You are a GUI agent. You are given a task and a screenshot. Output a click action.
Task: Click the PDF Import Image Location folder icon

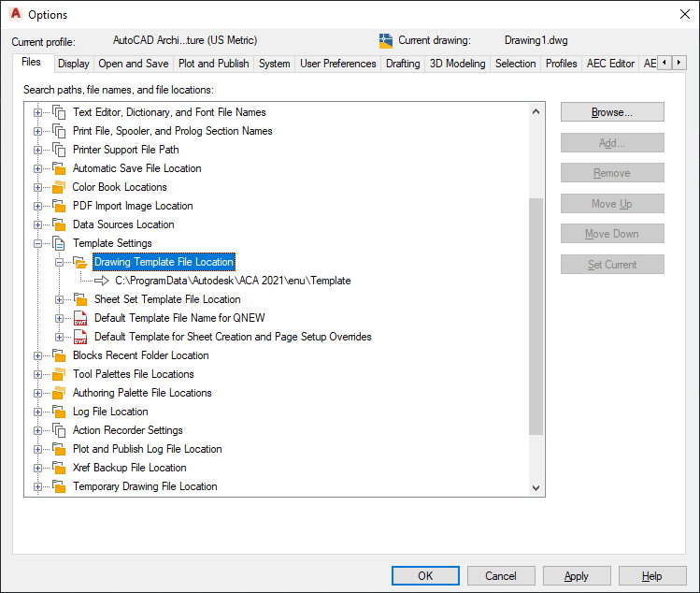[59, 206]
